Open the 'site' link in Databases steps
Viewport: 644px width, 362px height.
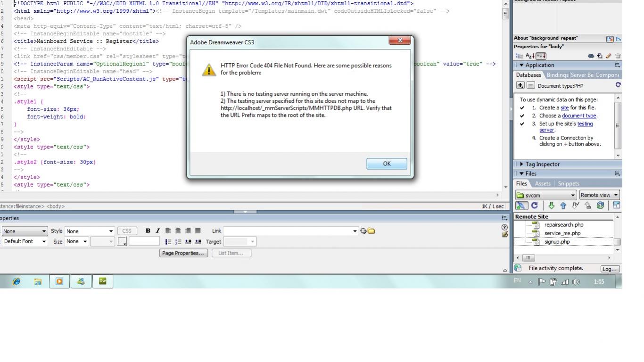564,108
